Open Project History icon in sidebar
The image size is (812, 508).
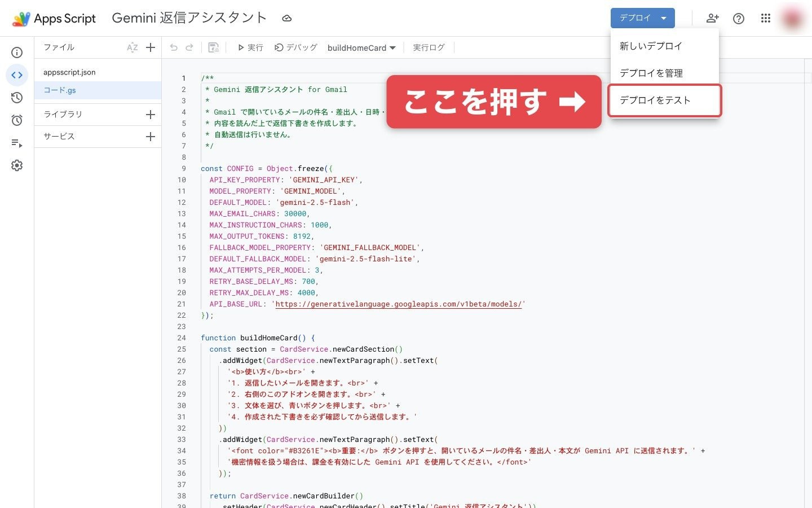point(17,98)
